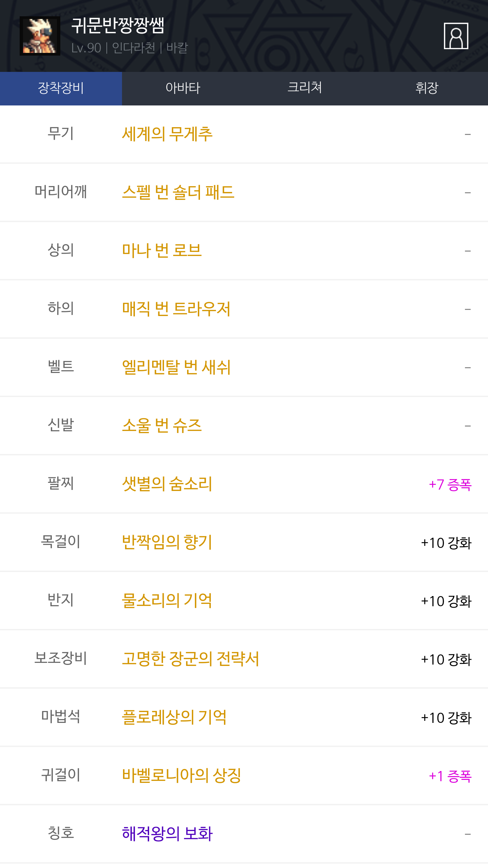The height and width of the screenshot is (868, 488).
Task: Select the 휘장 tab
Action: pyautogui.click(x=427, y=88)
